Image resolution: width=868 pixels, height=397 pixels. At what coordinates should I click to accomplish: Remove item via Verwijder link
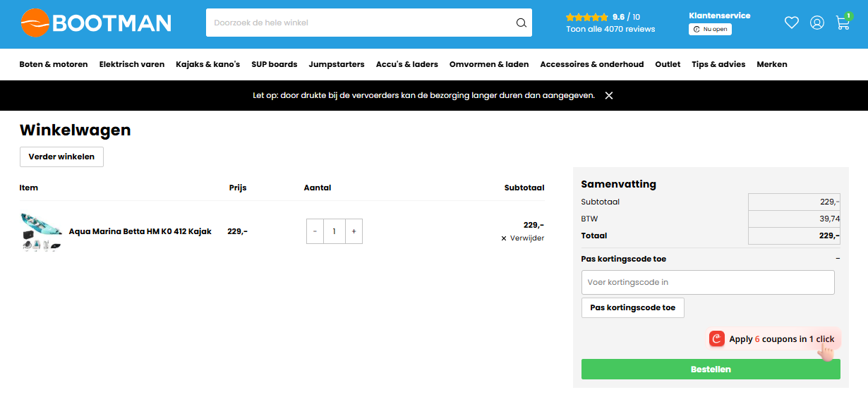[x=523, y=238]
